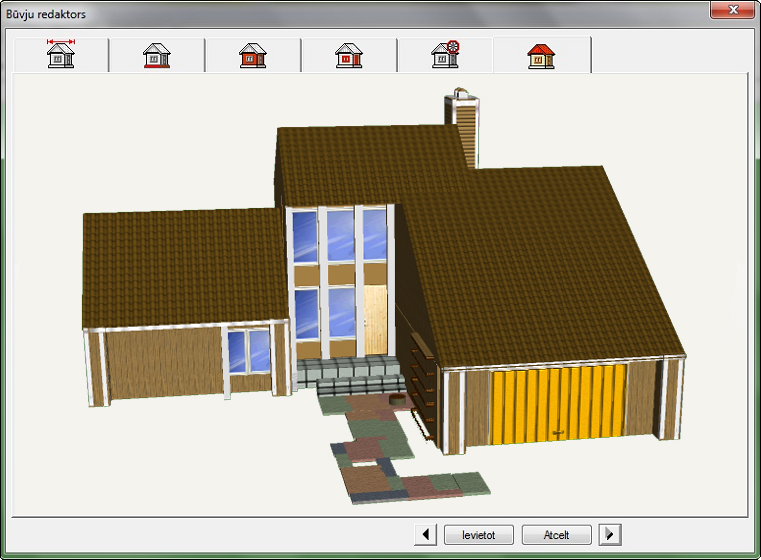
Task: Go to next step with right arrow button
Action: click(x=610, y=535)
